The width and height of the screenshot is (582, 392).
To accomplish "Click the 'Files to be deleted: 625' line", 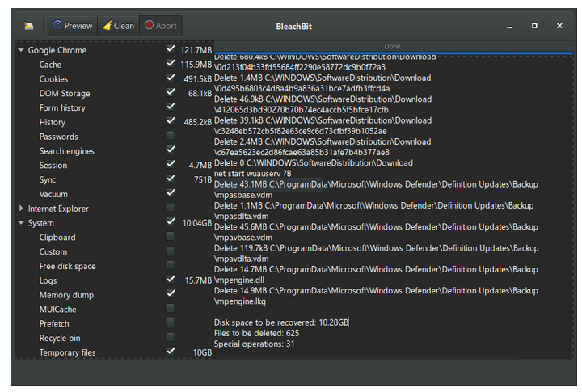I will tap(256, 333).
